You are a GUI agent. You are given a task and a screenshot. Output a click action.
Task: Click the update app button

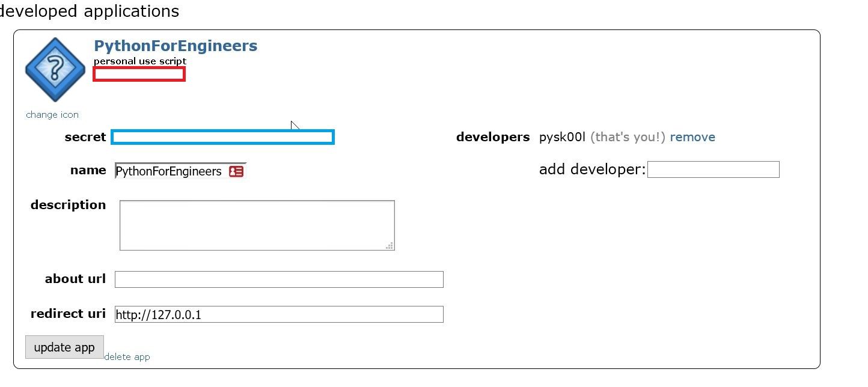(64, 347)
